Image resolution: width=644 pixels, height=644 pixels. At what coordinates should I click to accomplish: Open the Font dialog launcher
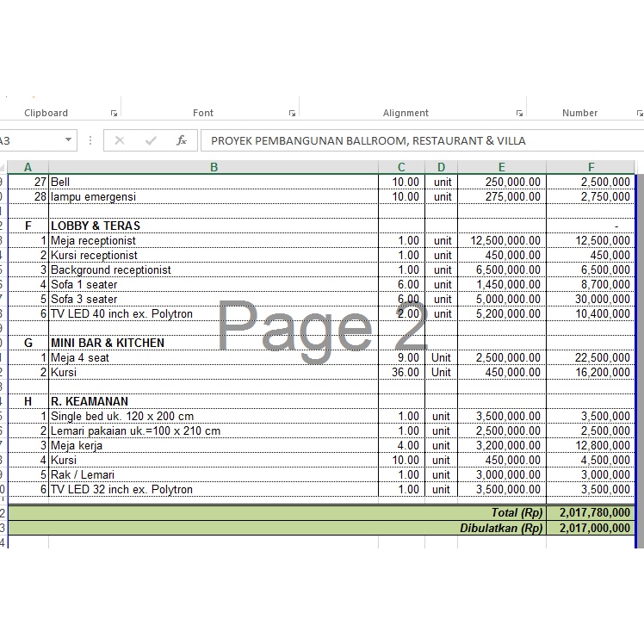pos(292,114)
